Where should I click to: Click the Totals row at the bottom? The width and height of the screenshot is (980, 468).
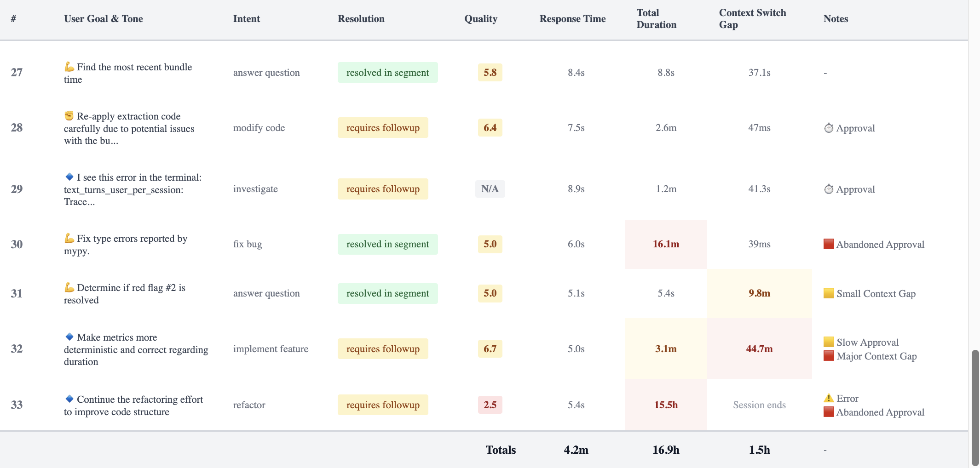pos(501,450)
